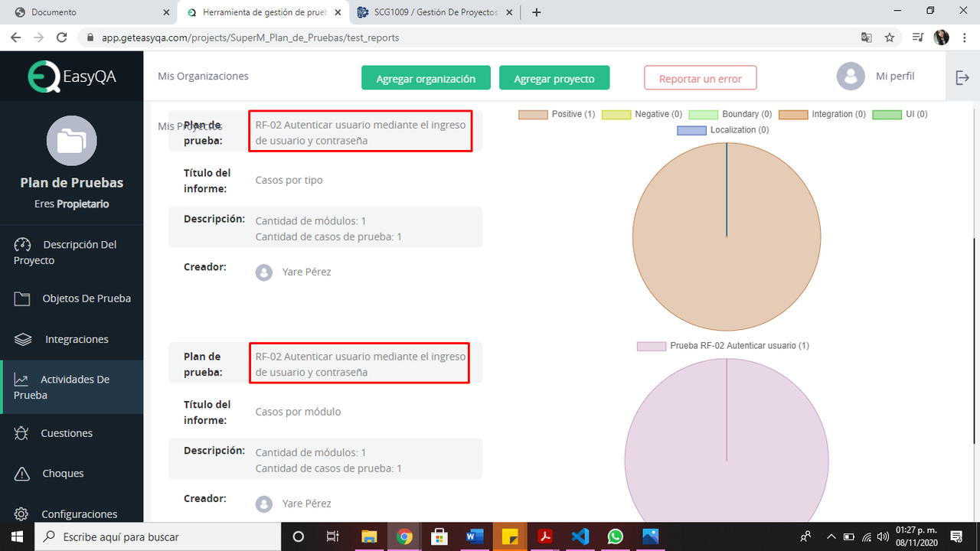
Task: Switch to SCG1009 Gestión De Proyectos tab
Action: coord(436,12)
